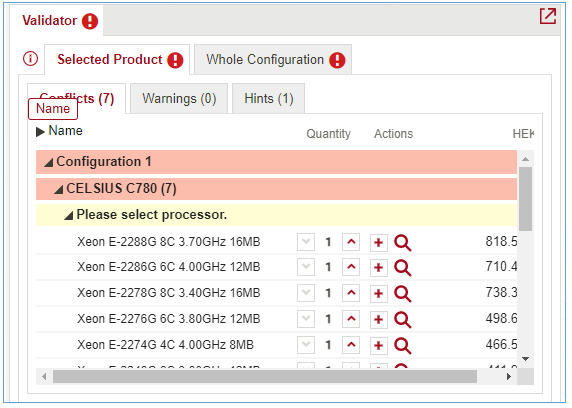Click the error badge on Whole Configuration tab
Viewport: 572px width, 408px height.
click(337, 60)
